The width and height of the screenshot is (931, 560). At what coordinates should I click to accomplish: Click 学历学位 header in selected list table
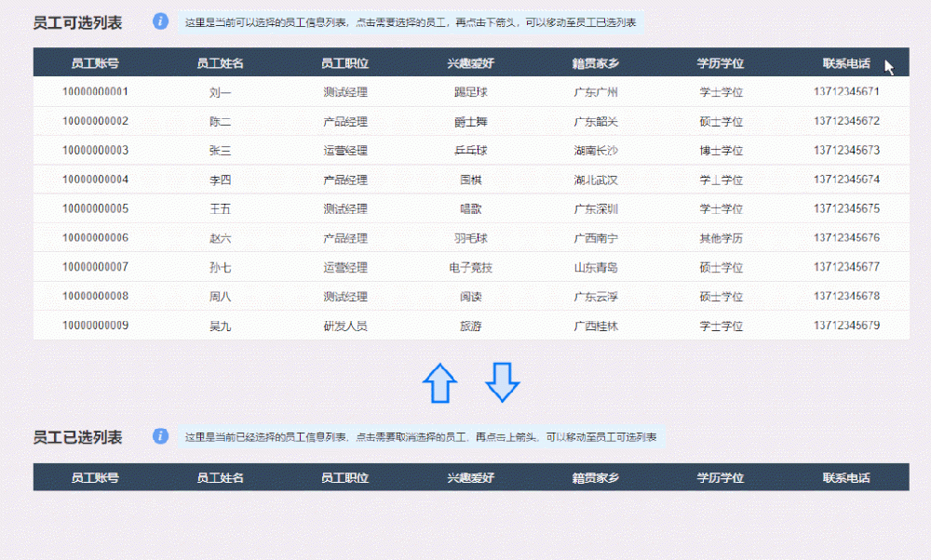click(x=721, y=478)
